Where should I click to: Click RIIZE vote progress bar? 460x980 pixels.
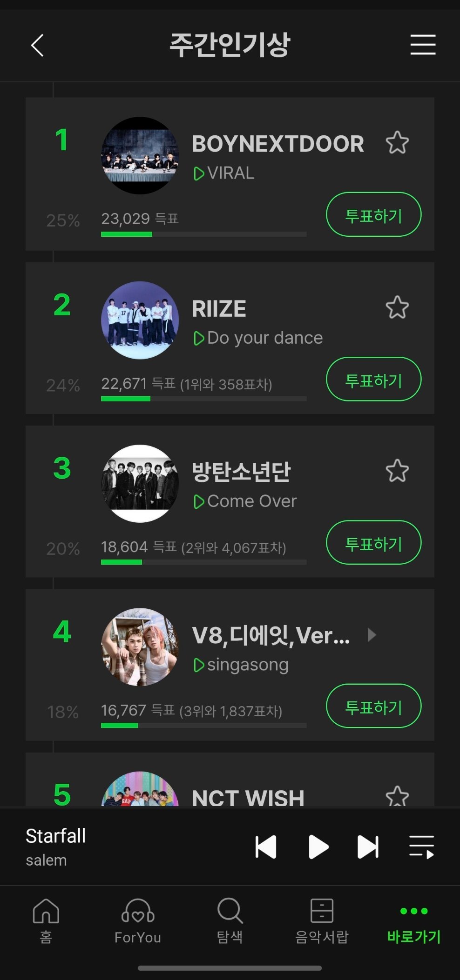click(204, 399)
